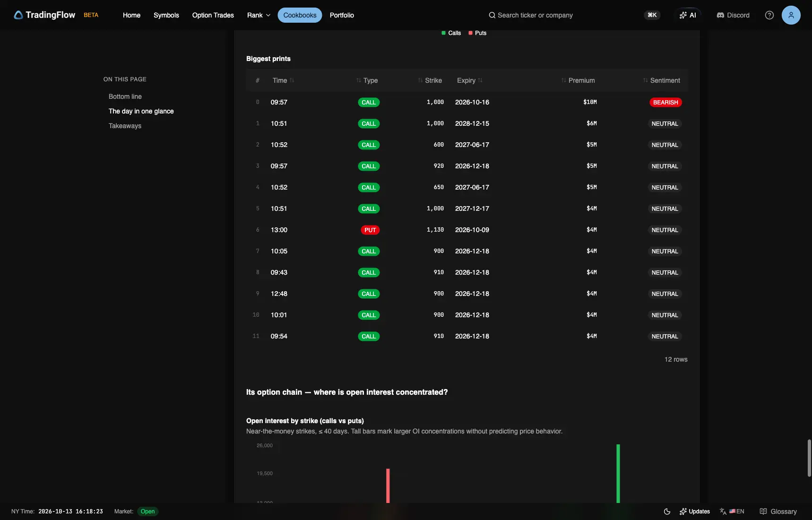Click the TradingFlow logo icon
The image size is (812, 520).
18,15
